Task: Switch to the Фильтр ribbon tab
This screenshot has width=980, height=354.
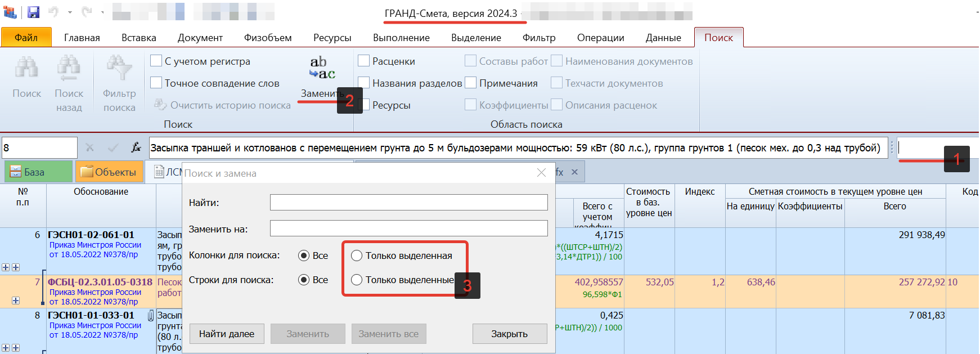Action: click(x=539, y=38)
